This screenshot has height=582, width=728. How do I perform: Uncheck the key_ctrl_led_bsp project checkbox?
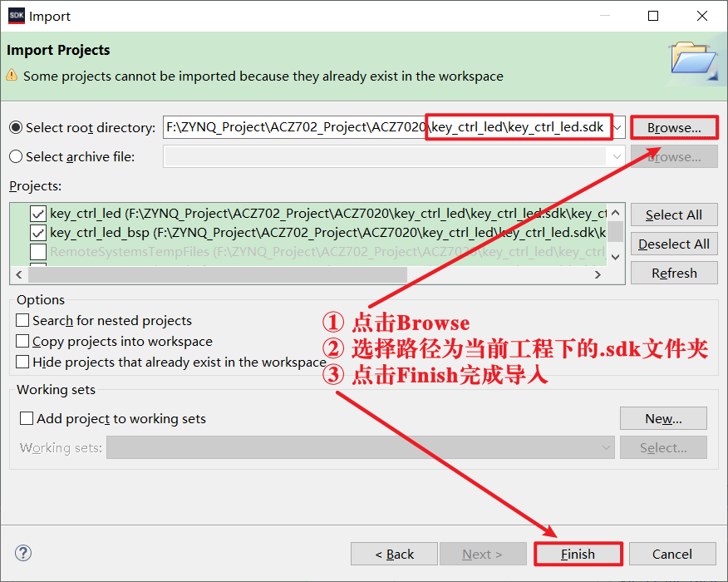tap(38, 233)
